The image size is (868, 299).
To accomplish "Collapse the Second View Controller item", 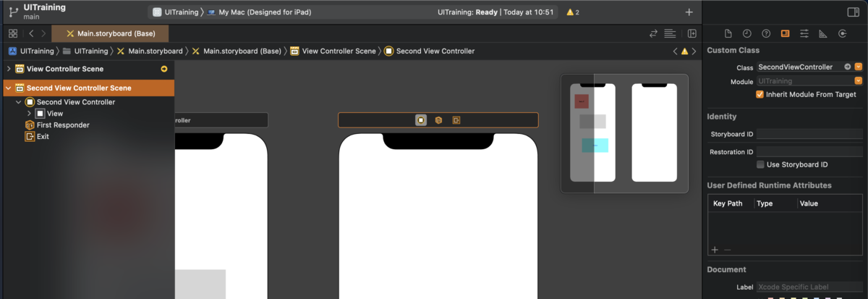I will point(19,102).
